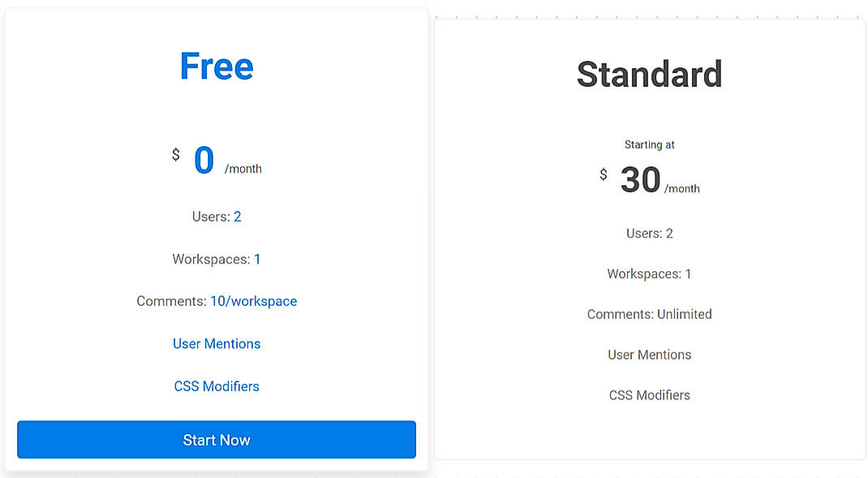868x478 pixels.
Task: Click User Mentions on the Standard card
Action: (649, 355)
